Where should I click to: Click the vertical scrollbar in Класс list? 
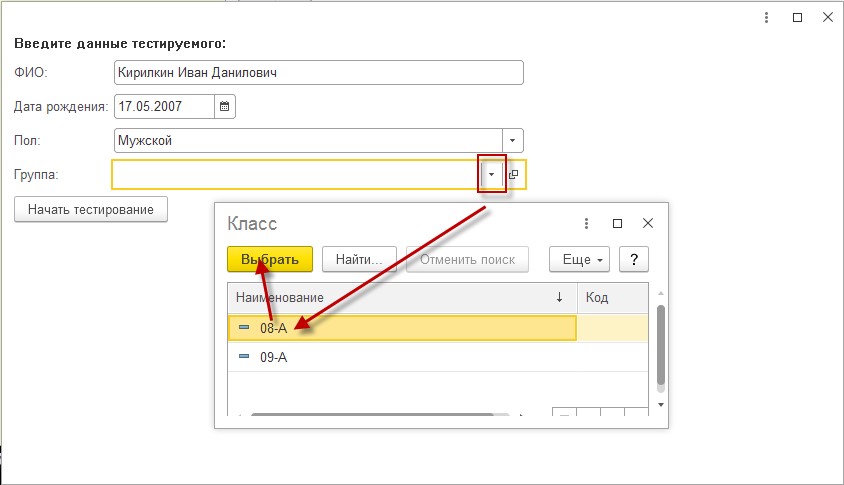pos(661,345)
